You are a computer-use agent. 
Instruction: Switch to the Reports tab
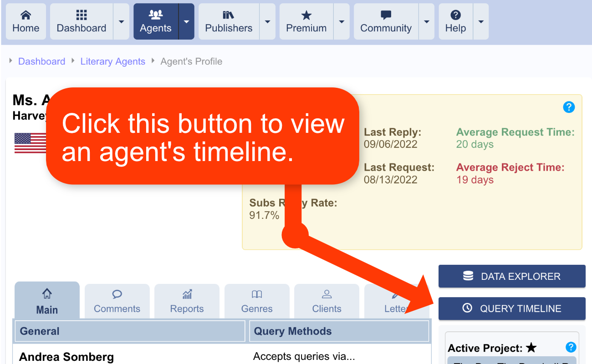pos(187,301)
